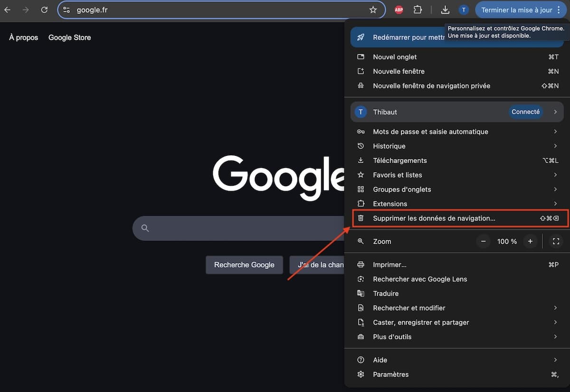
Task: Click the browser back arrow
Action: pyautogui.click(x=8, y=10)
